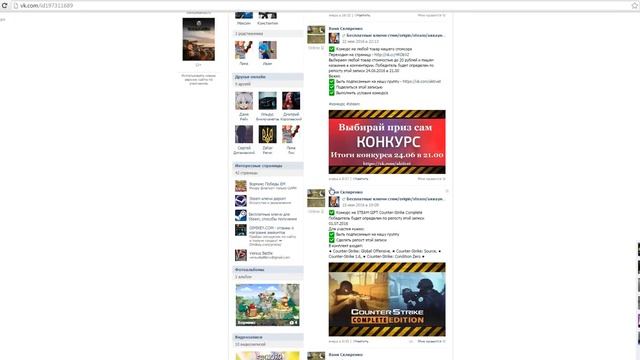640x360 pixels.
Task: Open the golden trident emblem friend avatar
Action: coord(267,134)
